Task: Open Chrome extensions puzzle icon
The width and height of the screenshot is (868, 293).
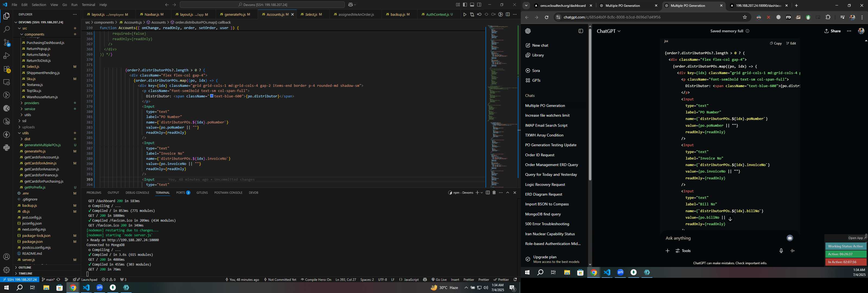Action: tap(828, 17)
